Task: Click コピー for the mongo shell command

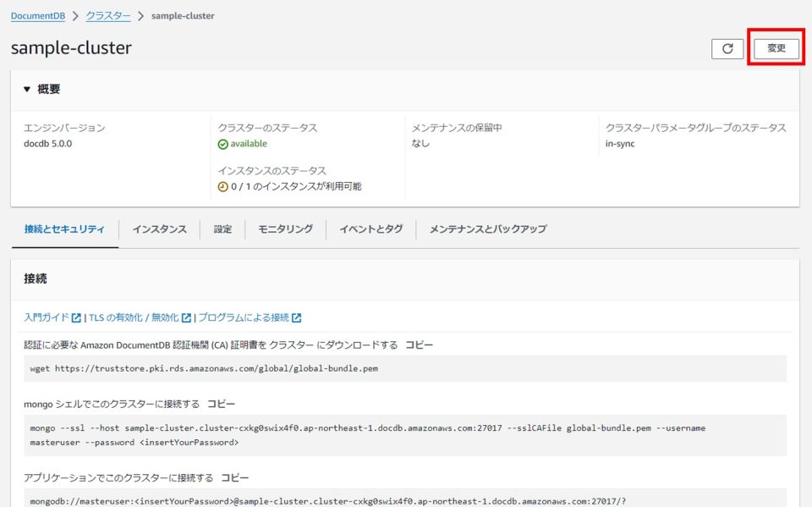Action: 221,404
